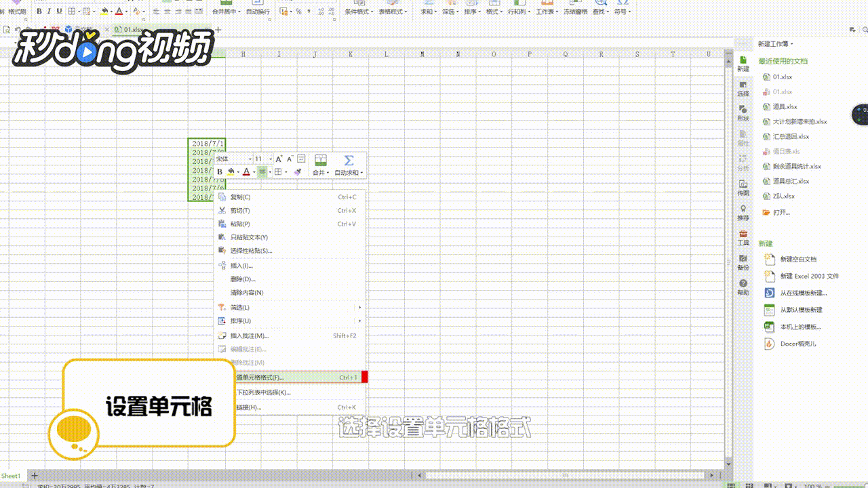Click 传图 icon in right sidebar

pos(743,188)
